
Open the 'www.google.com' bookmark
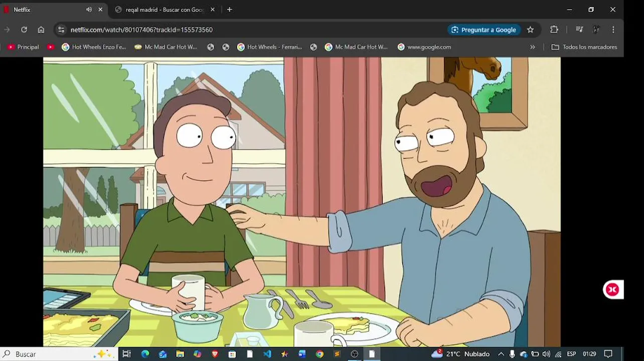[x=424, y=47]
